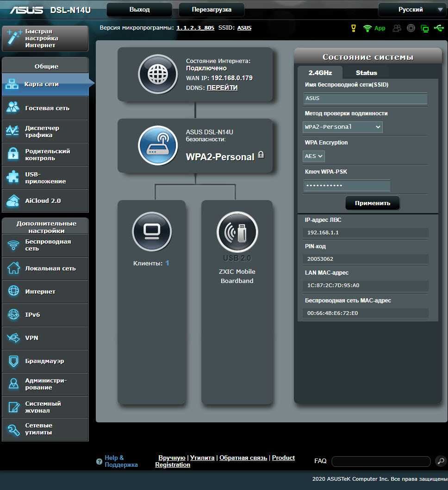
Task: Open Сетевые утилиты page
Action: pyautogui.click(x=45, y=429)
